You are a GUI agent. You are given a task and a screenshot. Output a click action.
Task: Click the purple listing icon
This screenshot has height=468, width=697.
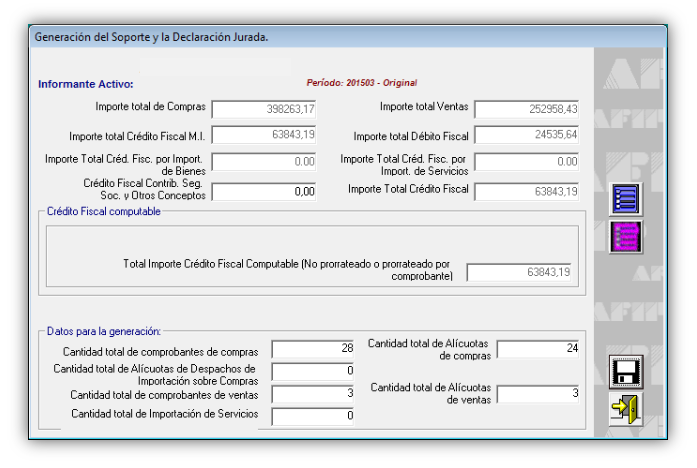pos(626,237)
